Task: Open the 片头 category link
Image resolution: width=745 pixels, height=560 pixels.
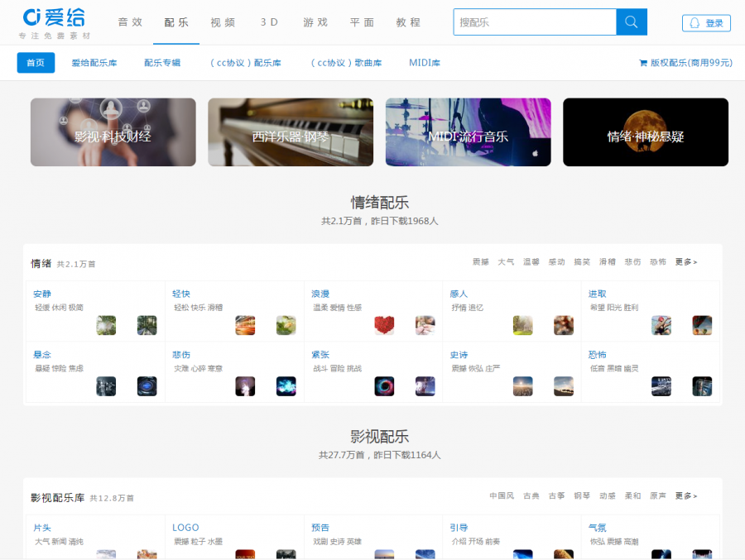Action: click(42, 528)
